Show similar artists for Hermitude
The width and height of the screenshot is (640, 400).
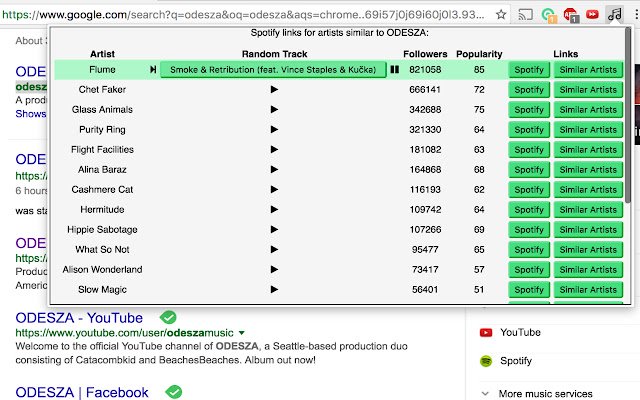point(588,210)
